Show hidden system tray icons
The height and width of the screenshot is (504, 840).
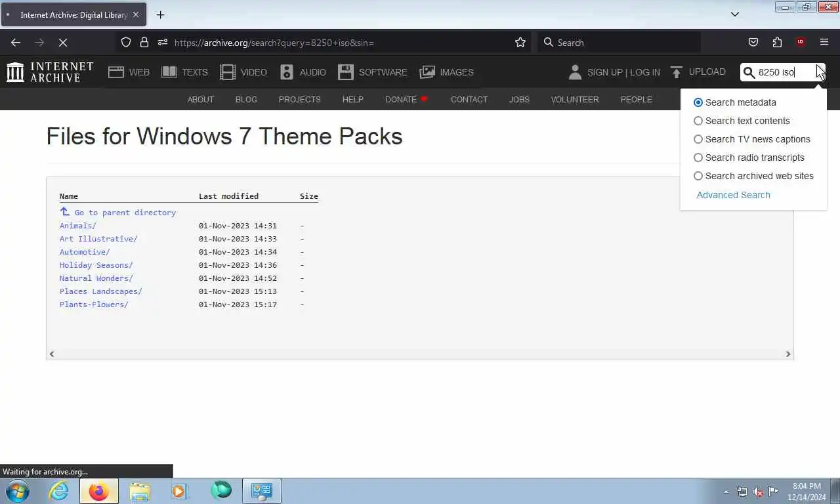tap(726, 492)
